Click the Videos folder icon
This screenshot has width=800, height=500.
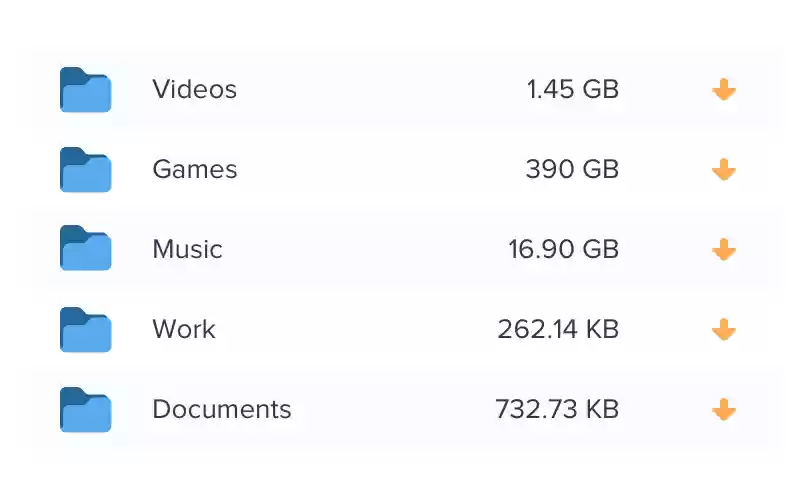click(x=85, y=90)
